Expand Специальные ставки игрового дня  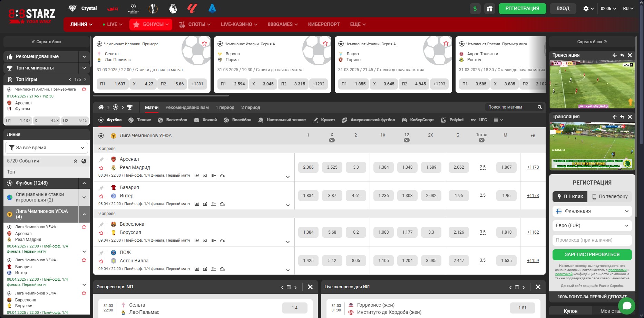pos(84,197)
